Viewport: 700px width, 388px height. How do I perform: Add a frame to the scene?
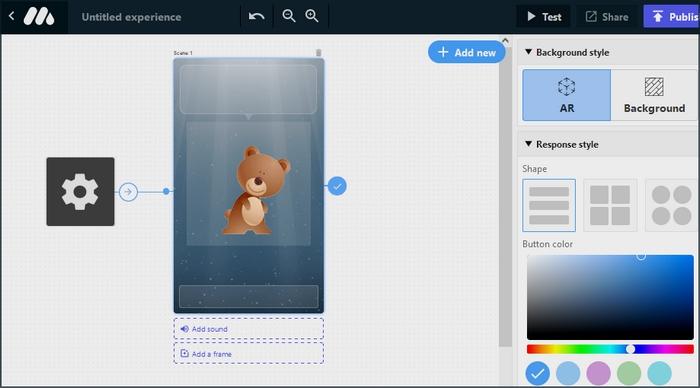249,354
